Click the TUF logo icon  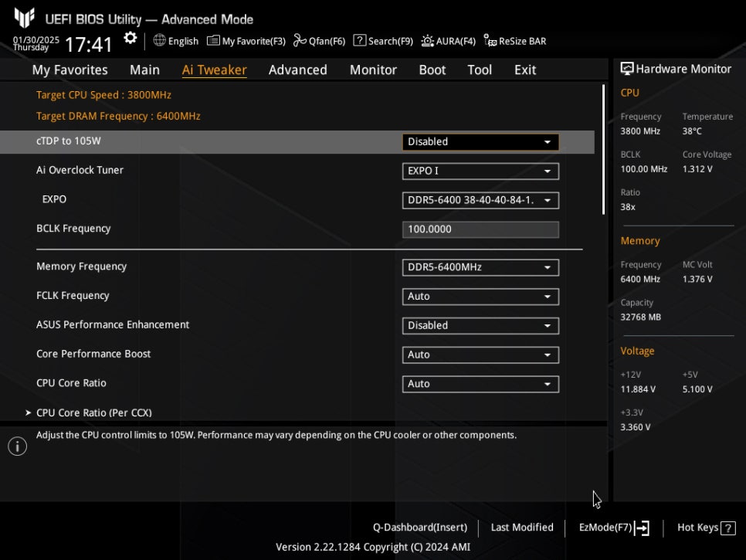(x=24, y=18)
